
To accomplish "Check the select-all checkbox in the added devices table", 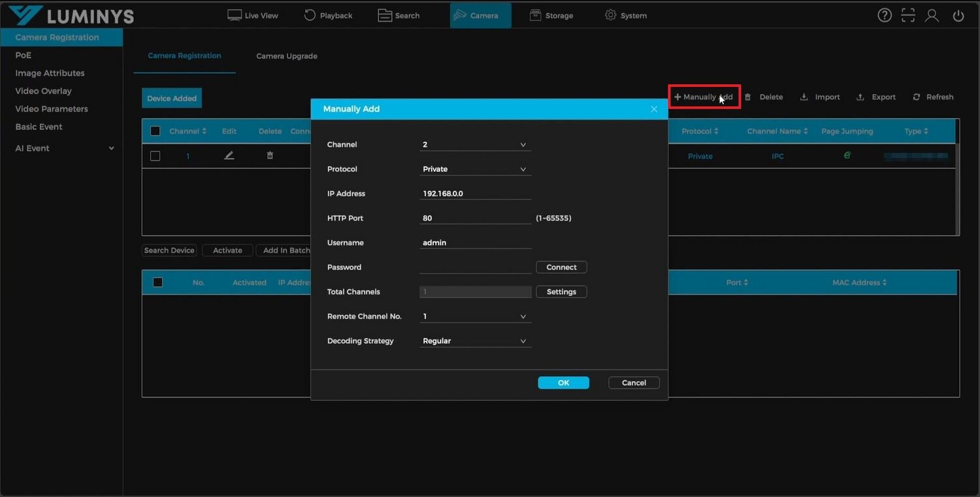I will (x=155, y=131).
